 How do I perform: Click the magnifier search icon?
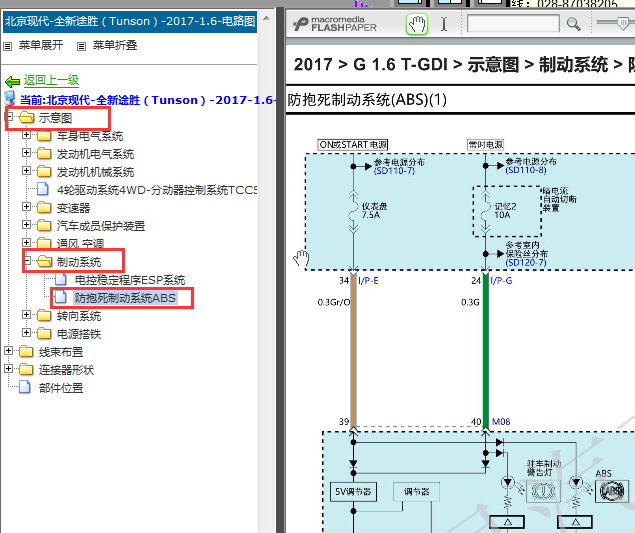pos(573,24)
